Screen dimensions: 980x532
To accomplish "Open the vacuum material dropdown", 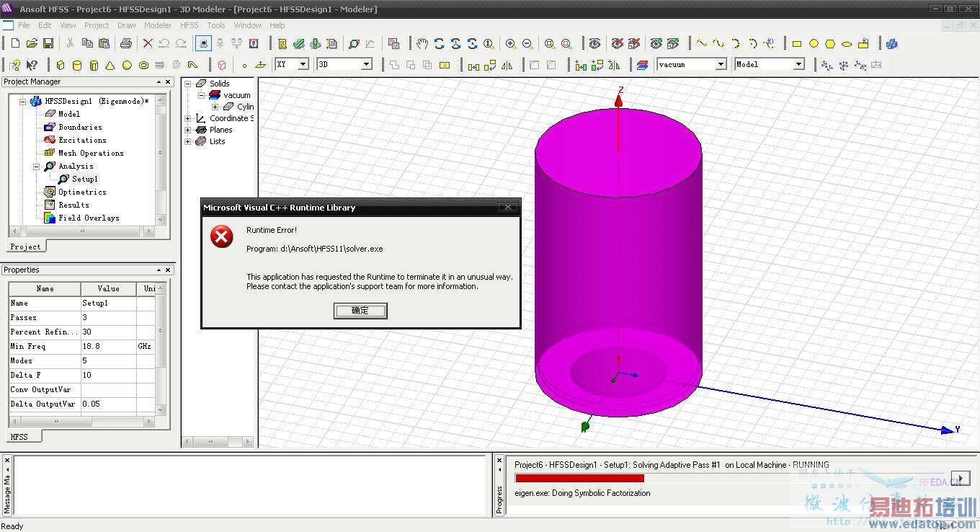I will [x=721, y=64].
